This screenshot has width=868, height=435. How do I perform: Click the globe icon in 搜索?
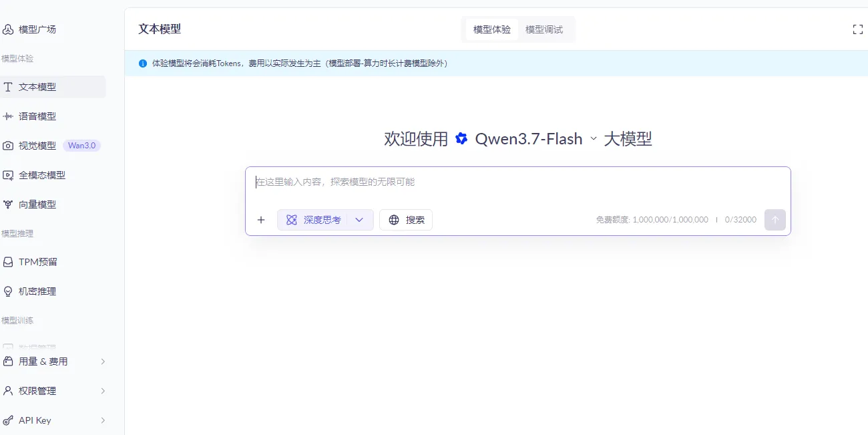(394, 220)
